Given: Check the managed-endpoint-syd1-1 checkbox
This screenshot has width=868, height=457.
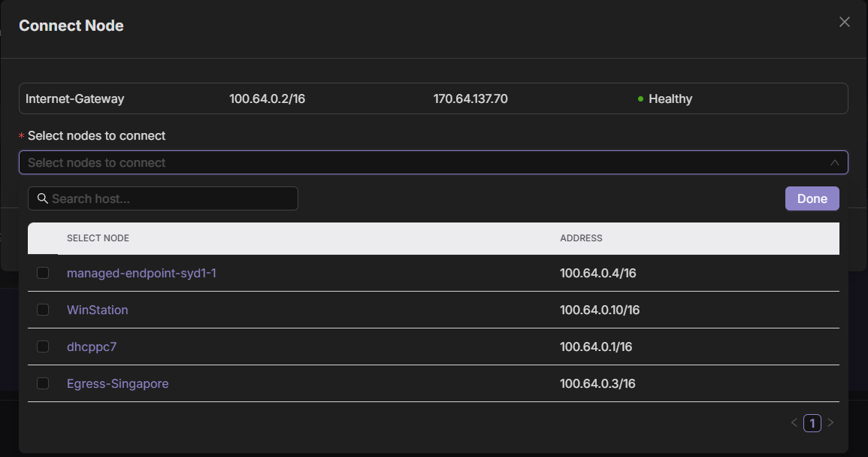Looking at the screenshot, I should [43, 273].
